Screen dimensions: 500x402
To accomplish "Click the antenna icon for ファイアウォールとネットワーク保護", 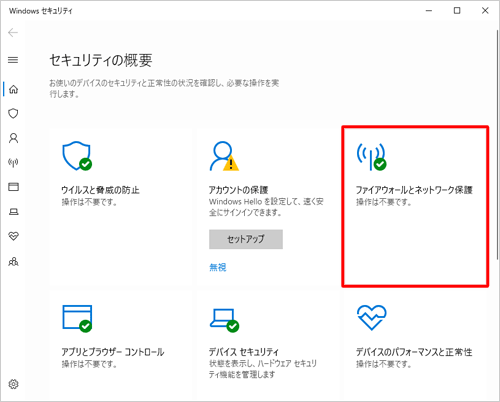I will point(371,157).
